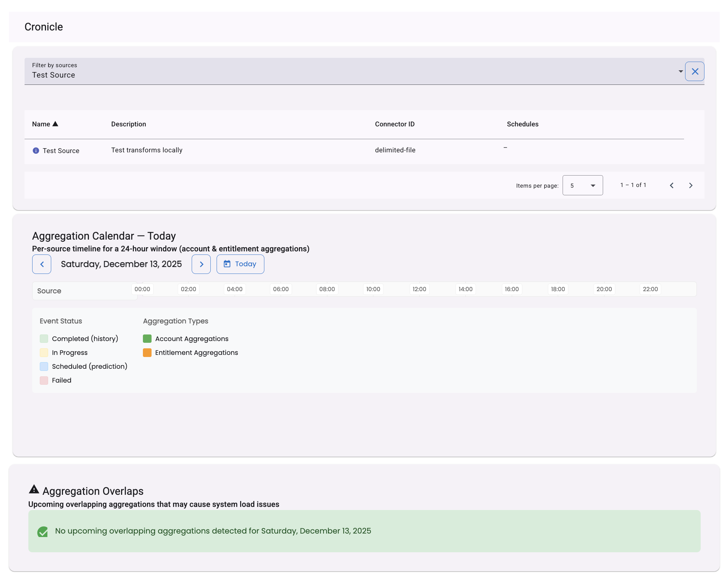This screenshot has height=581, width=728.
Task: Click the info icon beside Test Source
Action: [x=36, y=151]
